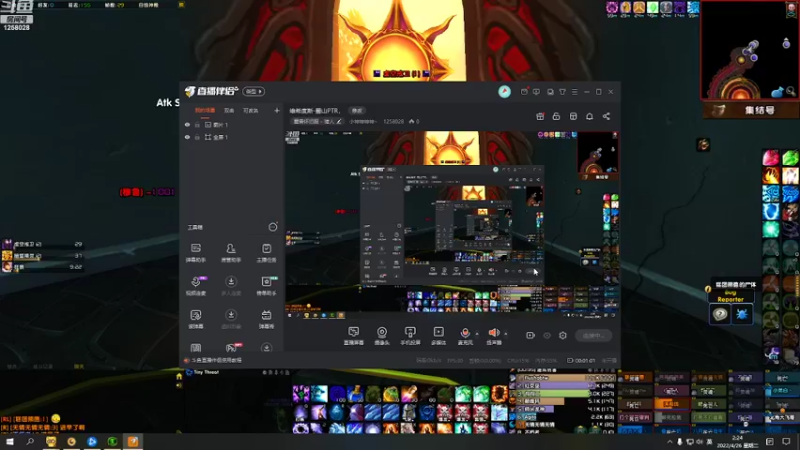Click the record video icon in bottom bar

pos(530,336)
